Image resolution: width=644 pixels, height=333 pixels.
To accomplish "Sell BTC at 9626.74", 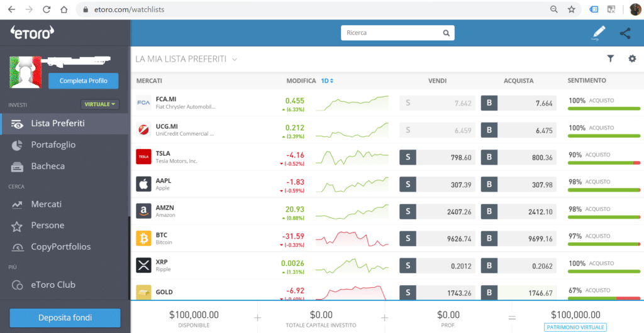I will [438, 239].
